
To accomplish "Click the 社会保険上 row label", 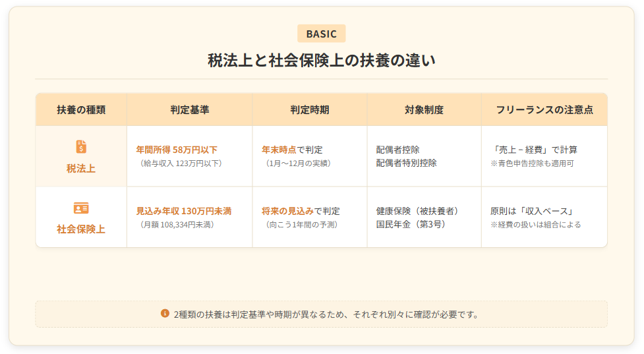I will point(81,229).
